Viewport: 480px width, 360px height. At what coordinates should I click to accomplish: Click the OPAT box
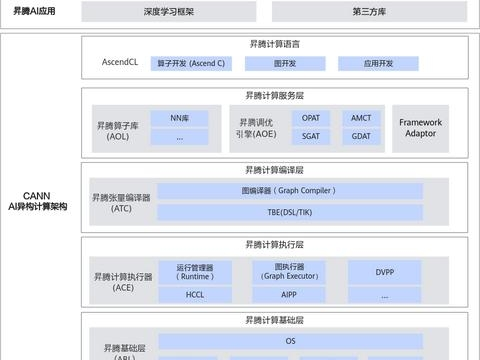(x=311, y=118)
